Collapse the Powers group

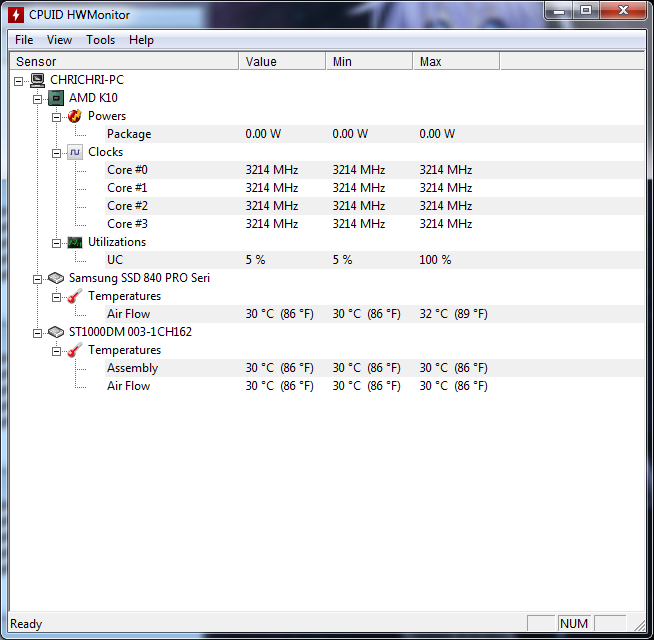coord(56,117)
